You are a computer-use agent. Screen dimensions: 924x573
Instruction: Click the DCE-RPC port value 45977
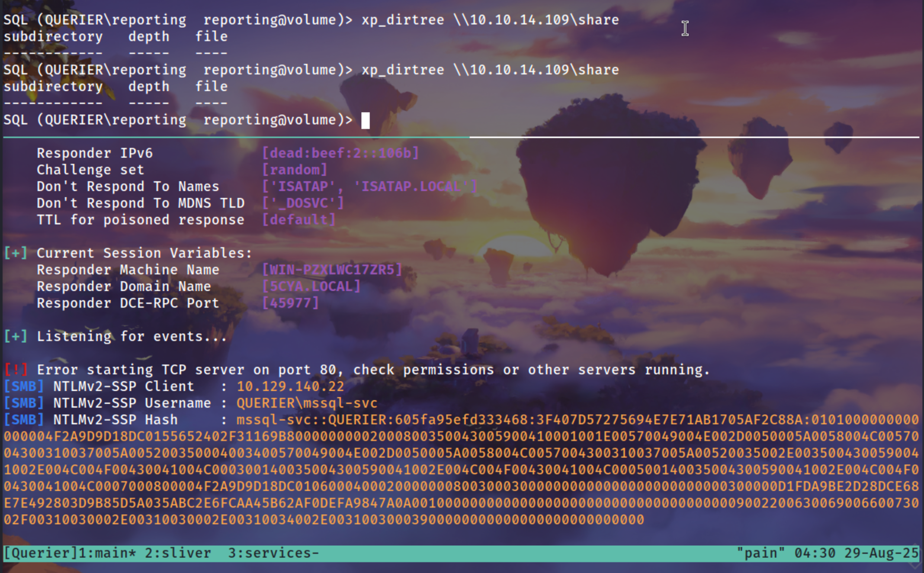click(290, 303)
